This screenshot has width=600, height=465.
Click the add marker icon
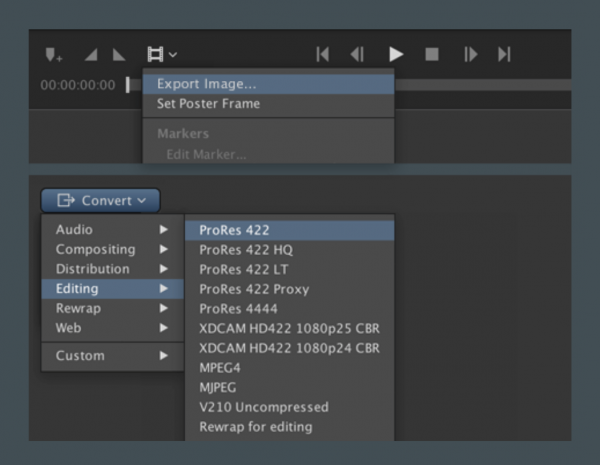pos(53,54)
